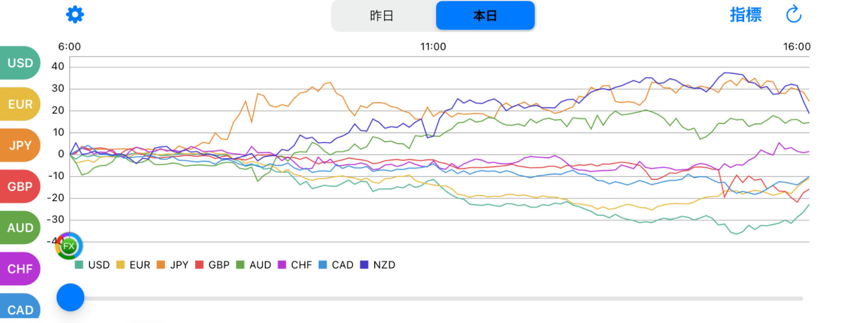868x323 pixels.
Task: Click the JPY legend color swatch
Action: (x=161, y=265)
